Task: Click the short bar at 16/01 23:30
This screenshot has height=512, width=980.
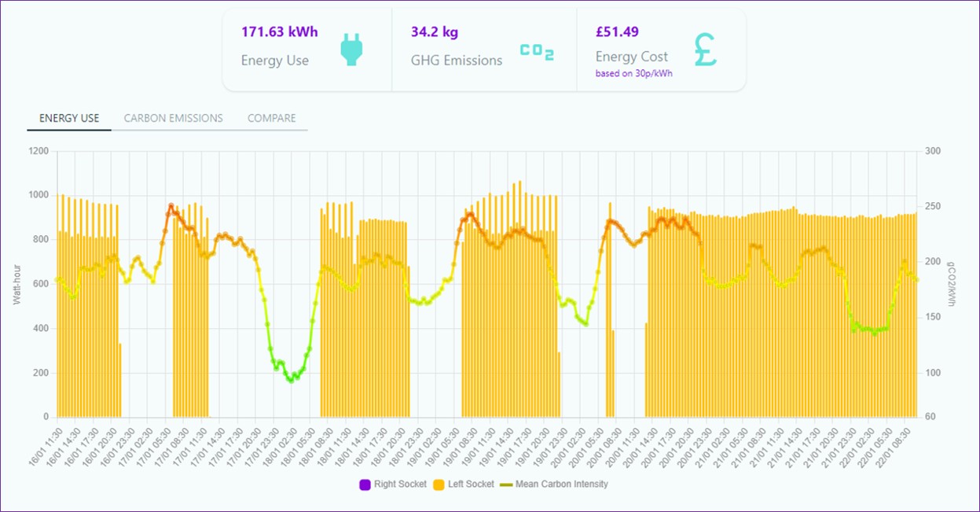Action: coord(120,380)
